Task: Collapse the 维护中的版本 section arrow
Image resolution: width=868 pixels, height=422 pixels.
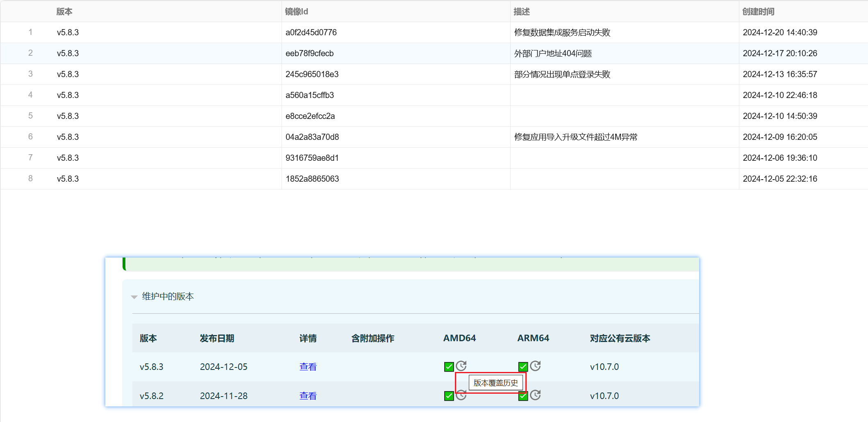Action: tap(134, 297)
